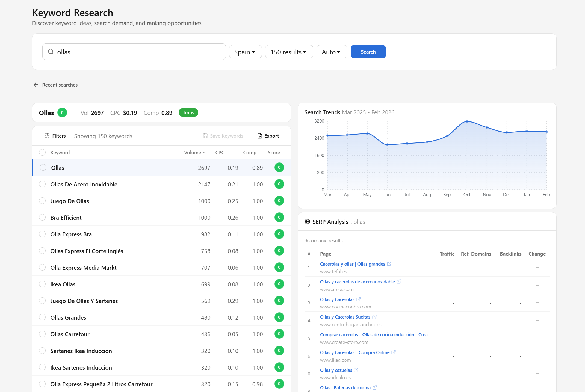This screenshot has height=392, width=585.
Task: Select the Juego De Ollas row checkbox
Action: click(42, 201)
